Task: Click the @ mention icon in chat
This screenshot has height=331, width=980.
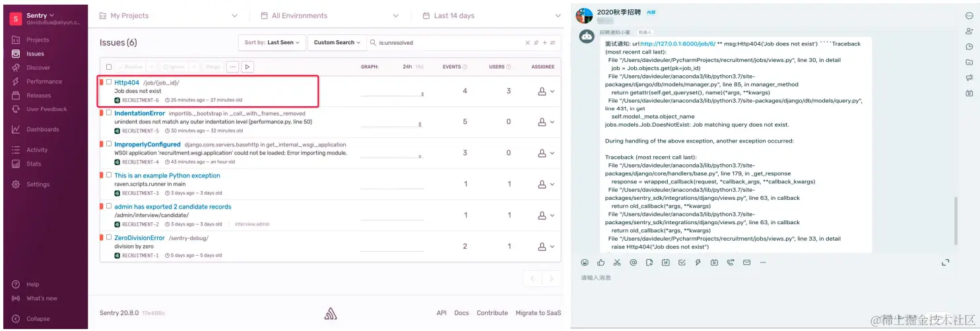Action: point(634,262)
